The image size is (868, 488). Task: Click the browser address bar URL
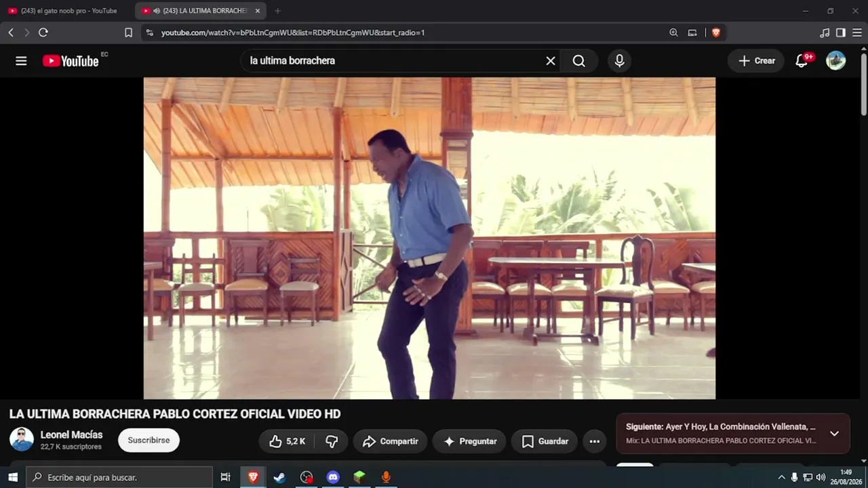coord(293,33)
